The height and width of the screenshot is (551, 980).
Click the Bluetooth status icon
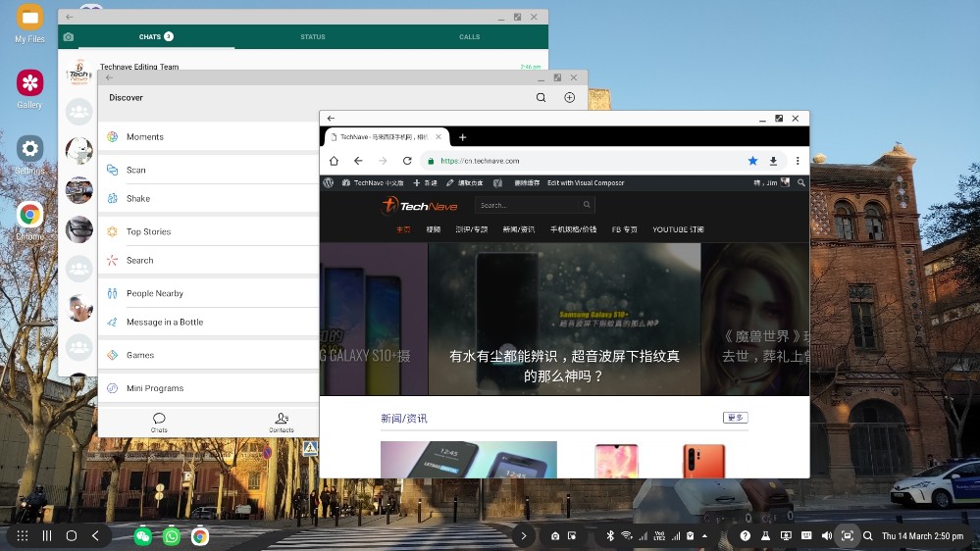click(x=610, y=535)
